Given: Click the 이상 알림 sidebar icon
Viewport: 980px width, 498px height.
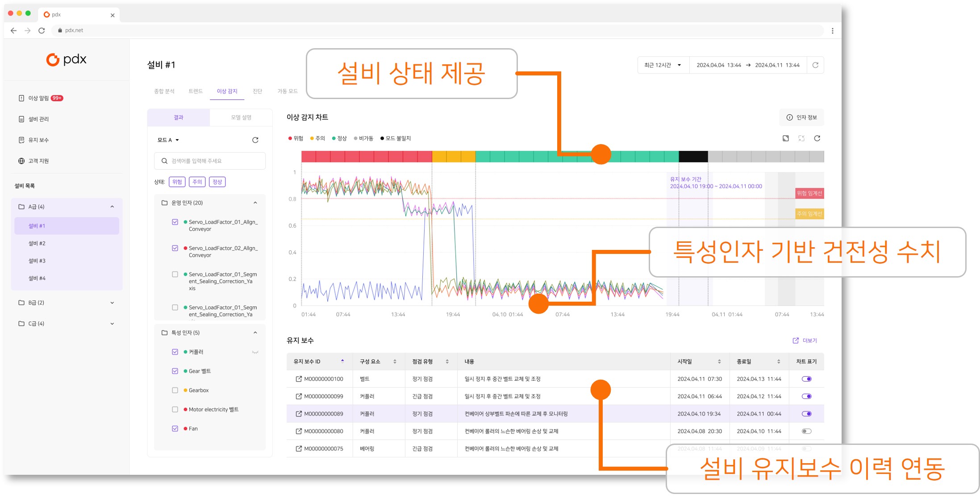Looking at the screenshot, I should coord(21,98).
